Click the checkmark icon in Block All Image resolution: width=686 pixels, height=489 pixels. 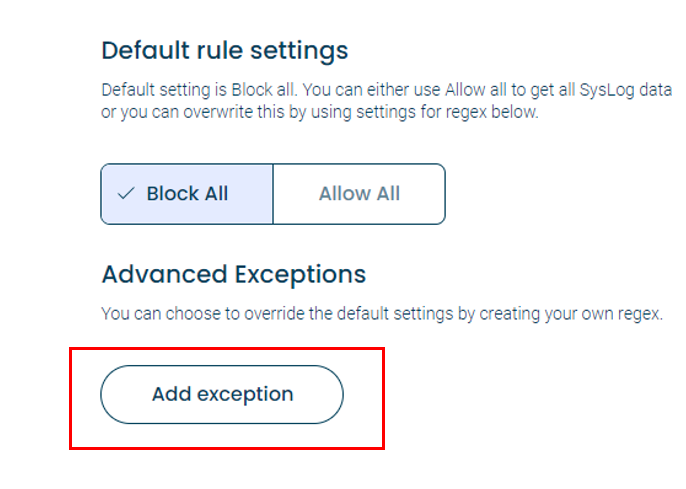point(126,193)
